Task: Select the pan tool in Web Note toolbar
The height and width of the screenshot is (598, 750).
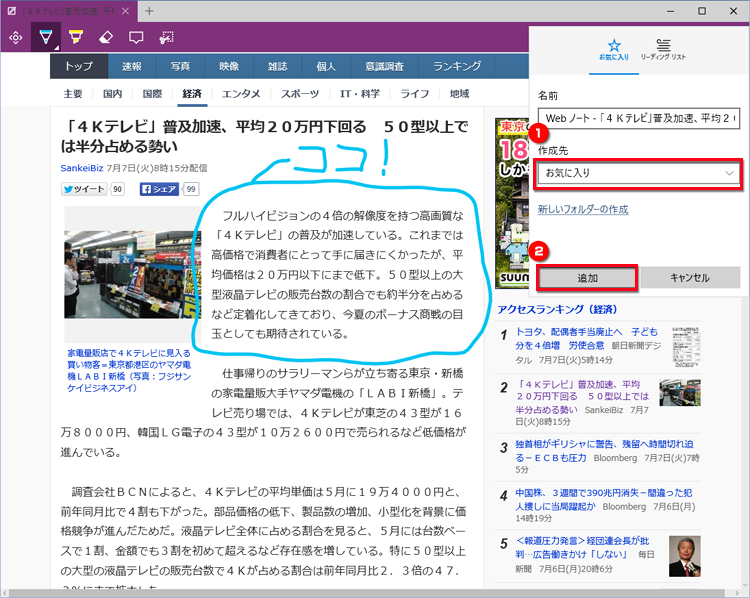Action: click(x=16, y=38)
